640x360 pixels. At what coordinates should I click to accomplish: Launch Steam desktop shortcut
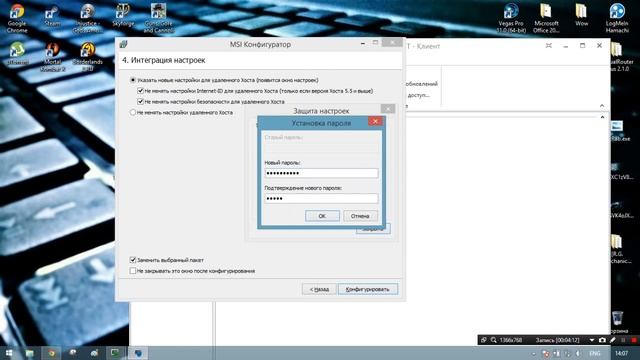click(52, 16)
